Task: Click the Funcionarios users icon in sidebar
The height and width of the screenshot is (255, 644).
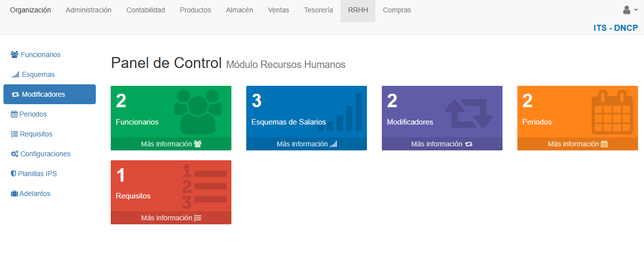Action: [14, 55]
